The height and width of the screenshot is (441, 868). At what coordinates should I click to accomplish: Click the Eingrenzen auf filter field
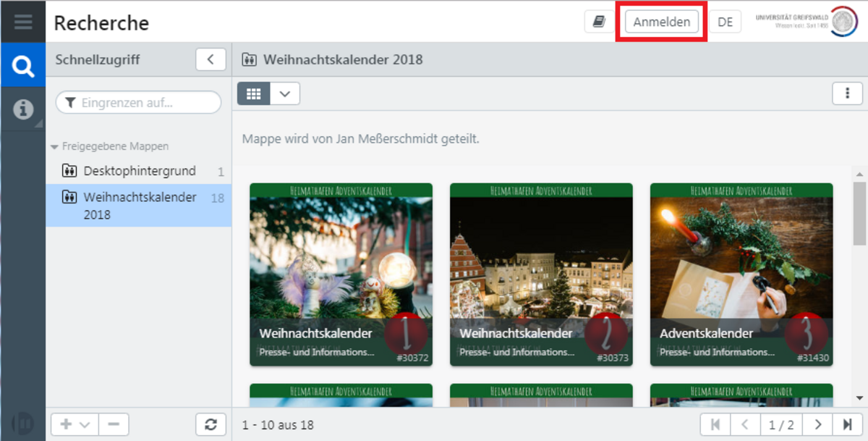tap(138, 103)
